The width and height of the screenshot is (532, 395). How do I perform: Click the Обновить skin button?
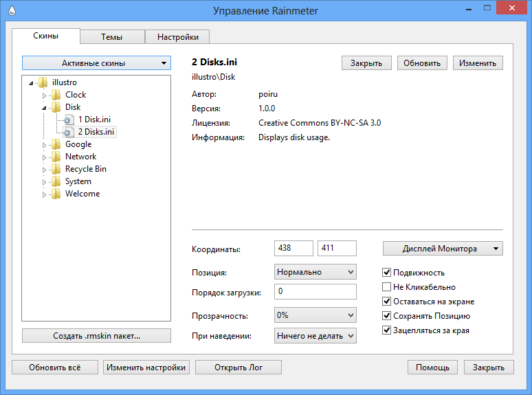[x=422, y=63]
